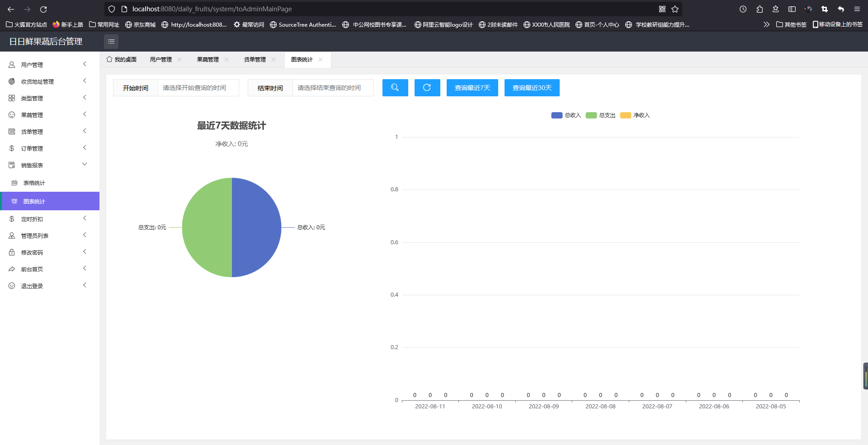The width and height of the screenshot is (868, 445).
Task: Select the 图表统计 chart icon item
Action: coord(15,201)
